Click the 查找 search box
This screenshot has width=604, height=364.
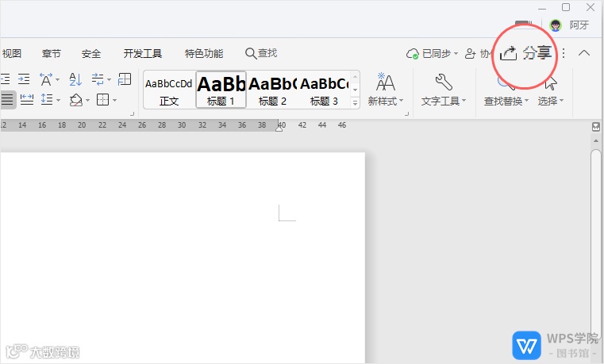pos(261,53)
